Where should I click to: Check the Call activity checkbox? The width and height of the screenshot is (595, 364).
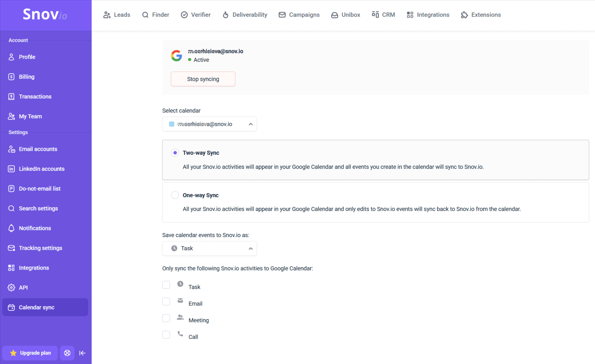[x=166, y=335]
